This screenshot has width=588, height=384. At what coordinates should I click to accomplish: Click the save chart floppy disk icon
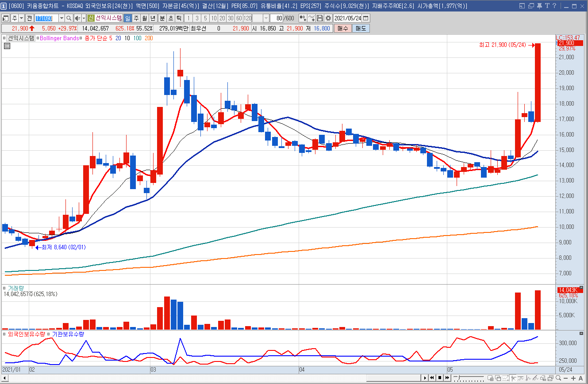pos(319,18)
